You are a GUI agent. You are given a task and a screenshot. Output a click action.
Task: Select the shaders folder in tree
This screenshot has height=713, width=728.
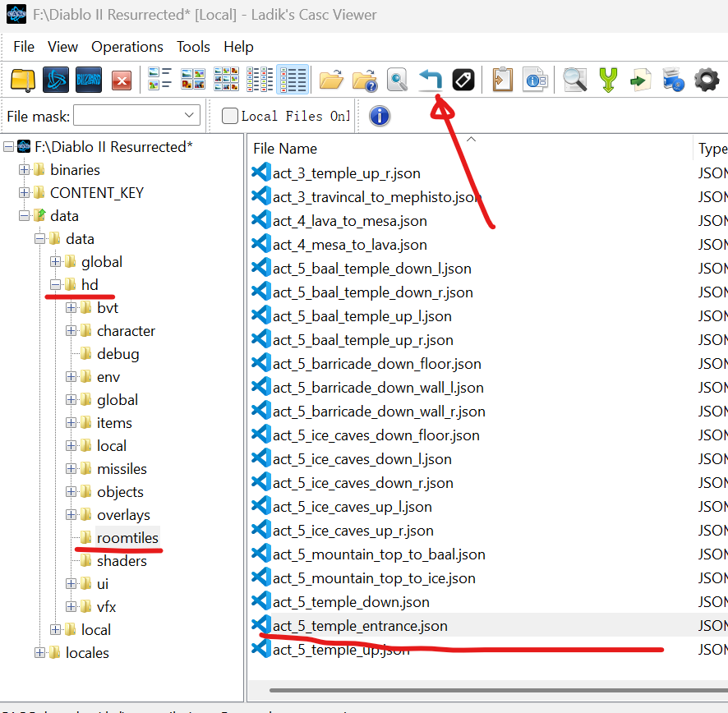pyautogui.click(x=122, y=561)
